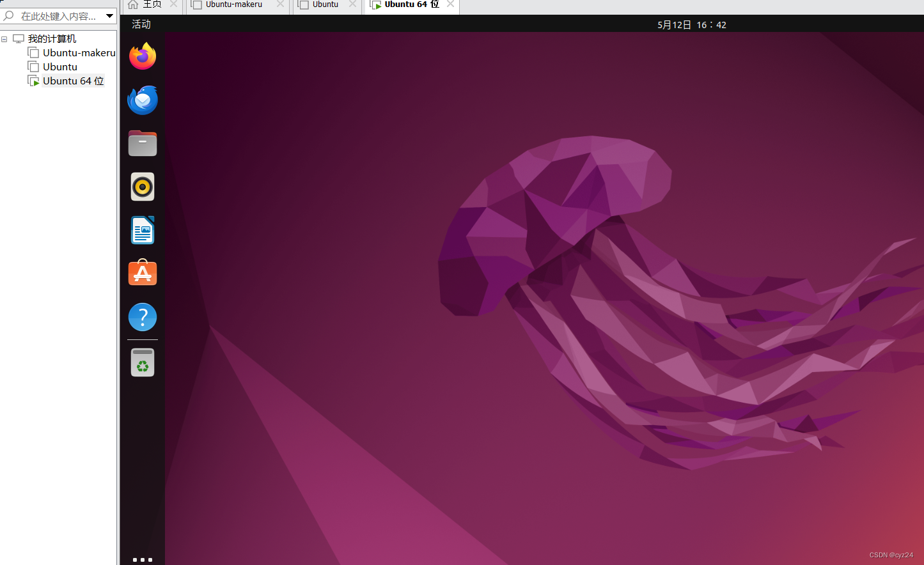Collapse the 我的计算机 tree node
This screenshot has height=565, width=924.
point(4,39)
